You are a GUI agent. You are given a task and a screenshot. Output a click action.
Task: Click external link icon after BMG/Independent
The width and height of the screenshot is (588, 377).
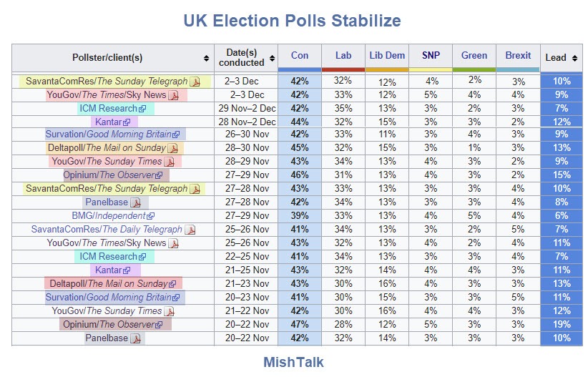click(x=150, y=216)
